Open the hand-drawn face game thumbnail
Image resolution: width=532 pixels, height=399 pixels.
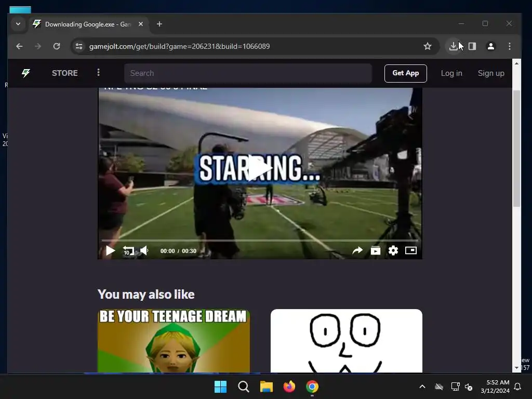click(x=347, y=341)
